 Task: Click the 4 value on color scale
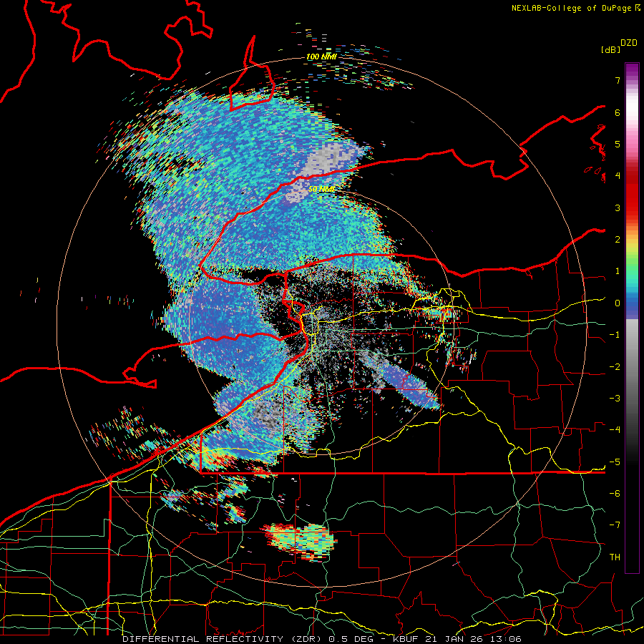[x=618, y=176]
